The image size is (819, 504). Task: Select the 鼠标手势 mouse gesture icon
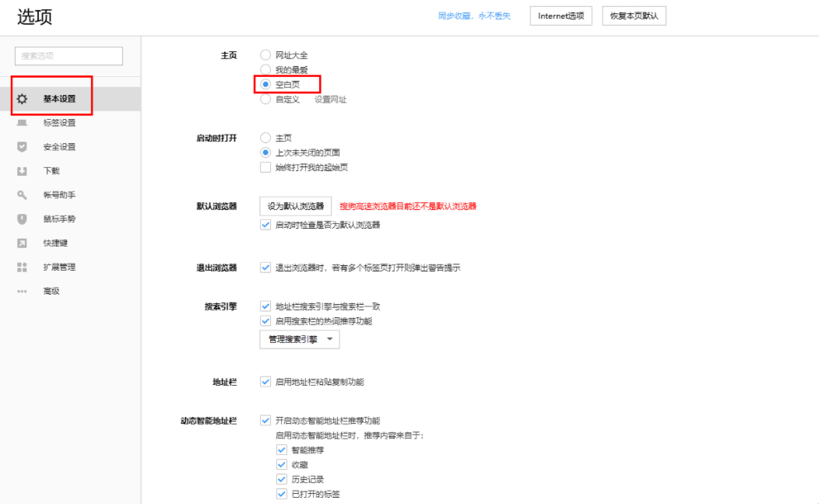pos(23,219)
